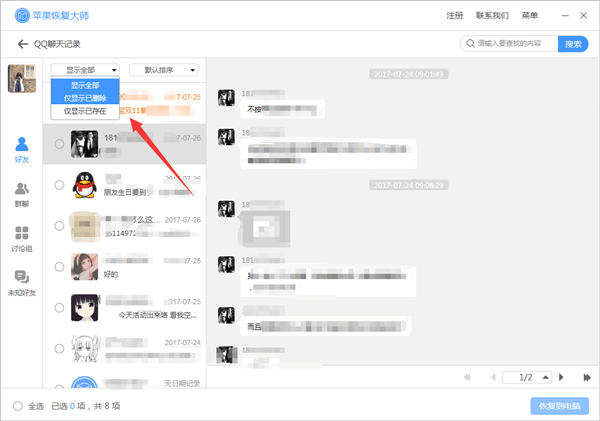This screenshot has height=421, width=600.
Task: Open the 菜单 menu
Action: click(530, 16)
